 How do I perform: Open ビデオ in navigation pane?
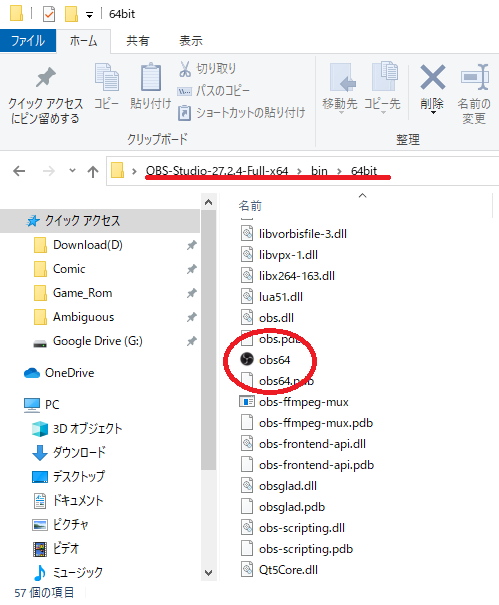tap(56, 548)
